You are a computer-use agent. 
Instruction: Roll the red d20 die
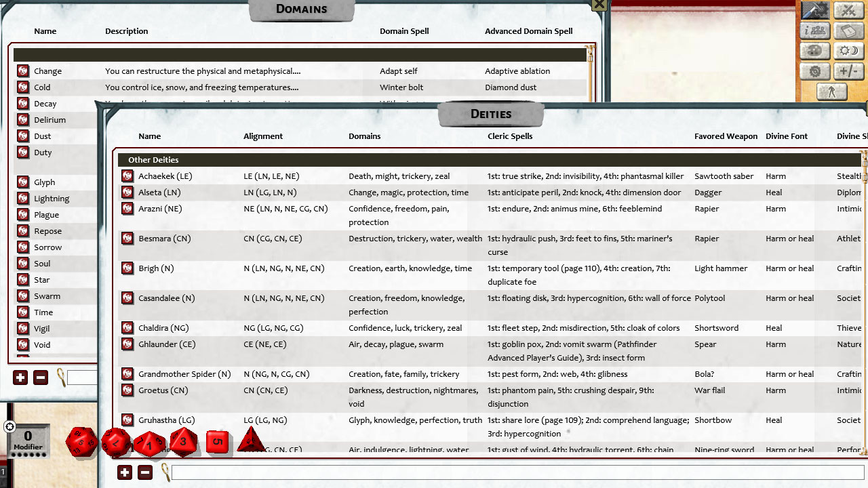tap(83, 442)
